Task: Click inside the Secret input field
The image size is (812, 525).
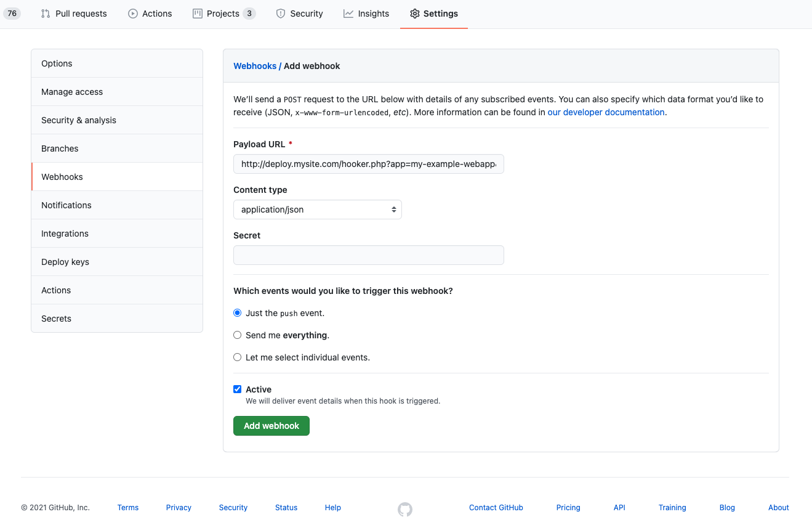Action: [368, 254]
